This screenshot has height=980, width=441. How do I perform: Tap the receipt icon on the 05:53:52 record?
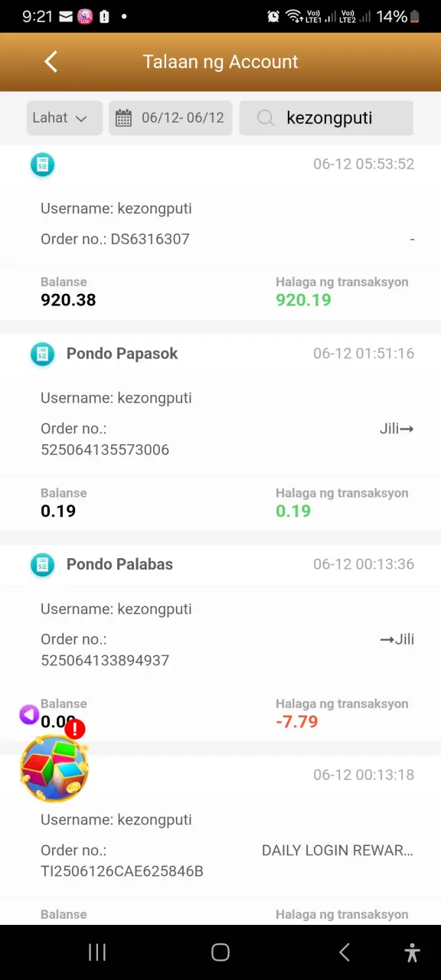coord(42,165)
